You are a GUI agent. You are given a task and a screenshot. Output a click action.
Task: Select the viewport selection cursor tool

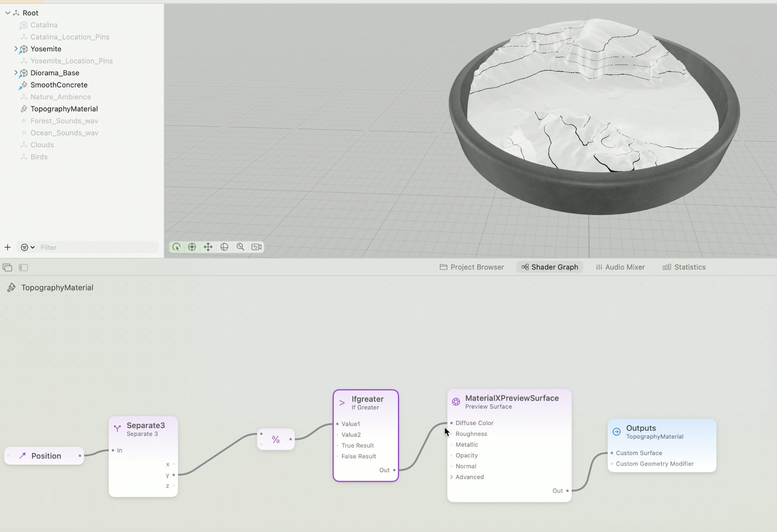(176, 247)
